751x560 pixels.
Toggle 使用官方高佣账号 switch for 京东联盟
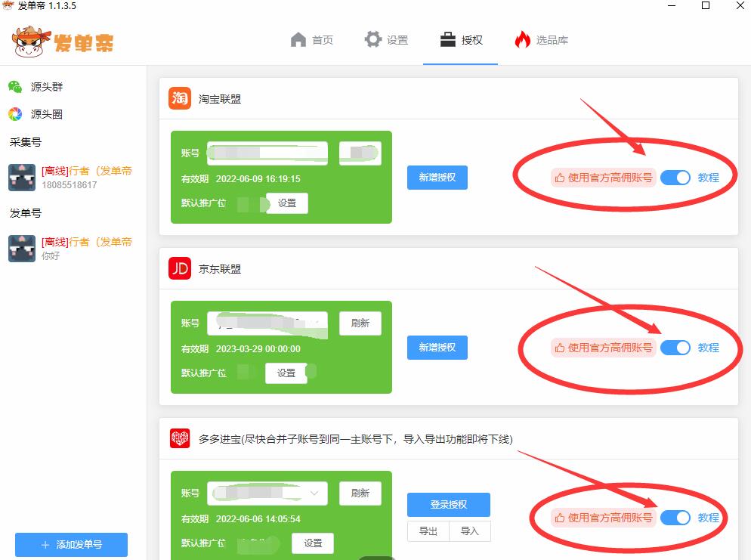(675, 348)
